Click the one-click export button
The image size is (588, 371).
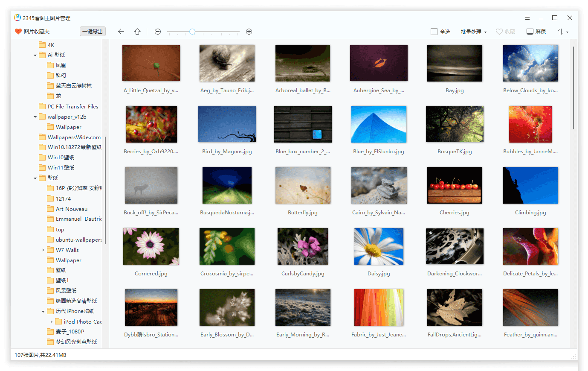93,32
